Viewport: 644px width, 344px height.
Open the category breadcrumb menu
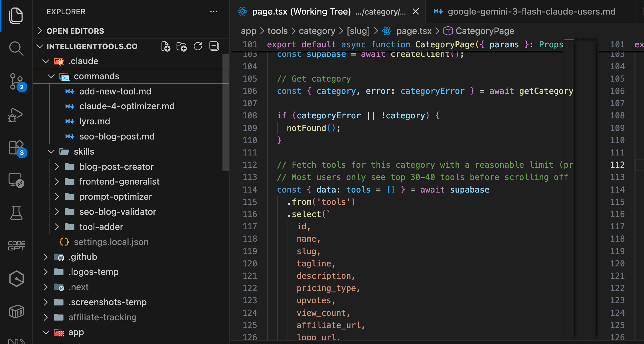coord(317,31)
